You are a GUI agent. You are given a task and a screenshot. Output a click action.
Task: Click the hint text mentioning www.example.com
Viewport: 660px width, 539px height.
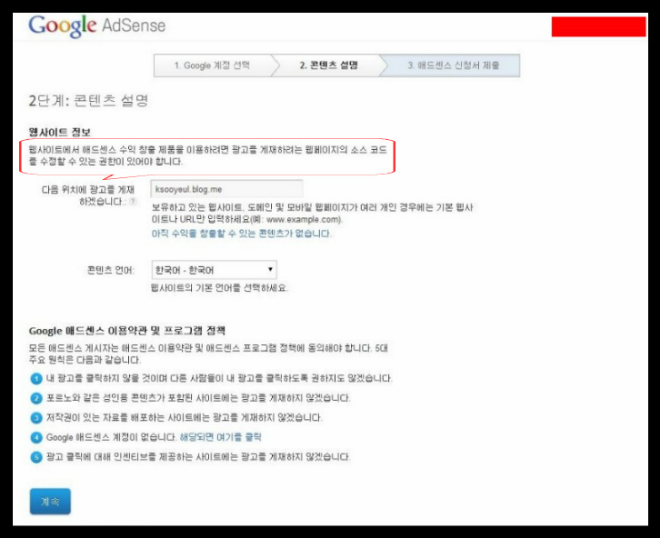pyautogui.click(x=312, y=213)
